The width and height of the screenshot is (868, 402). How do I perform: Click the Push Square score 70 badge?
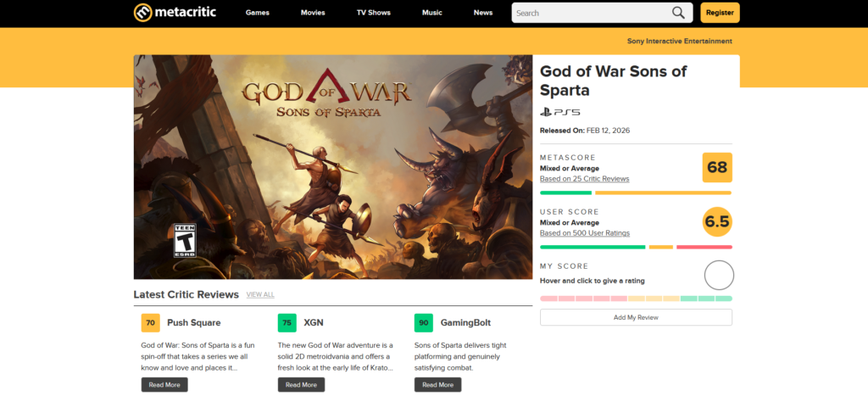(x=151, y=323)
